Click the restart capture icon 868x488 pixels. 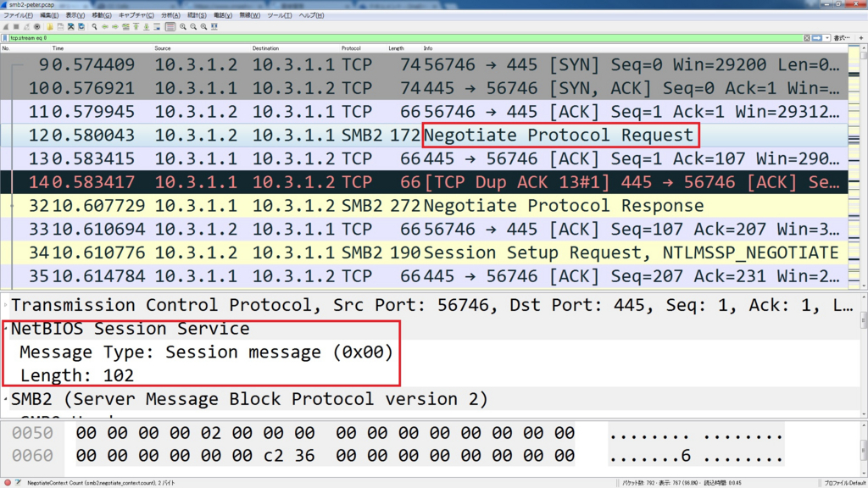[x=26, y=26]
